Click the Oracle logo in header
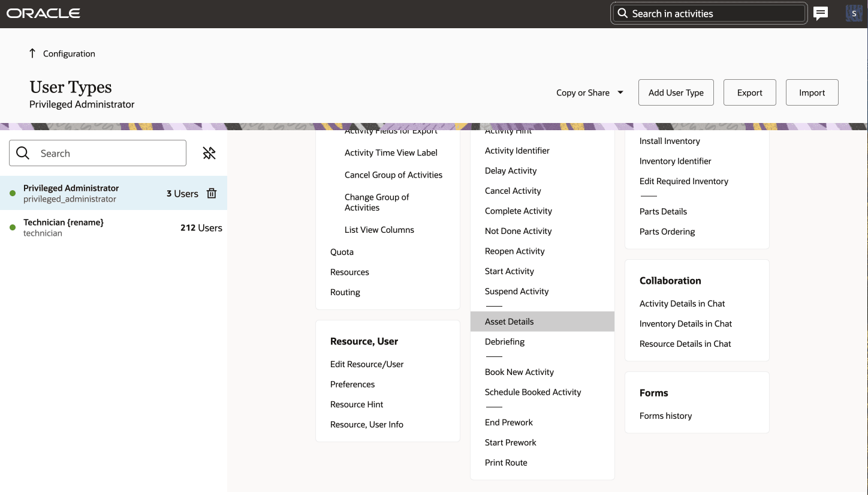 click(x=43, y=13)
